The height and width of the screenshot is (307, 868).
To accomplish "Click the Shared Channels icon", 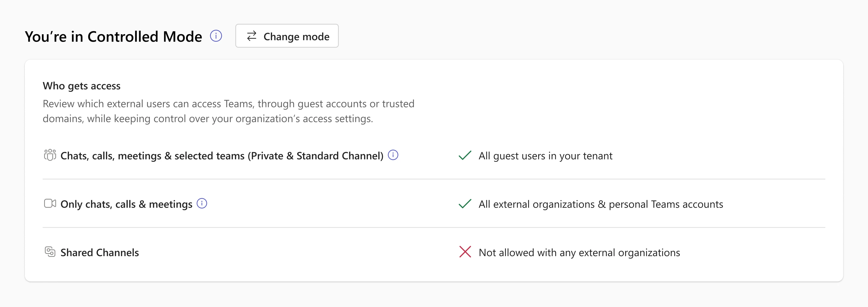I will [x=50, y=252].
